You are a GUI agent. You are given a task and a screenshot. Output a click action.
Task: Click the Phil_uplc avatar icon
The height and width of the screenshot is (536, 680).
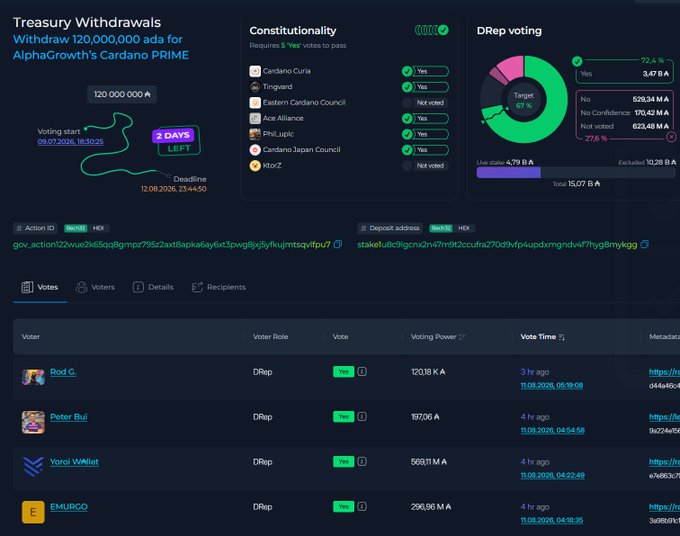click(x=255, y=134)
